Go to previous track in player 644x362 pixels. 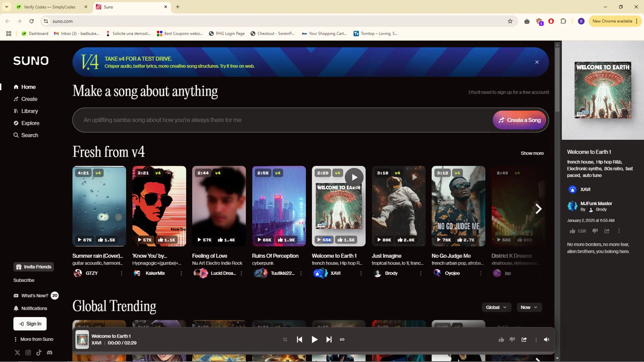tap(300, 339)
